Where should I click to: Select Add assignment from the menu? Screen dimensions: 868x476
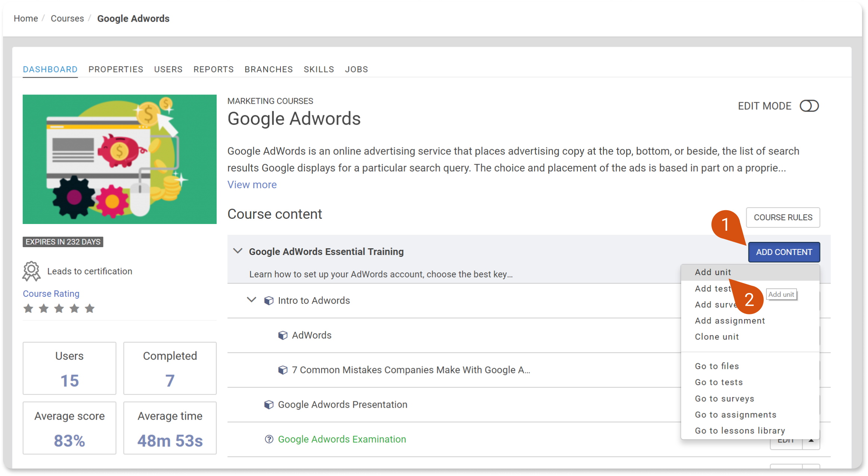click(750, 321)
